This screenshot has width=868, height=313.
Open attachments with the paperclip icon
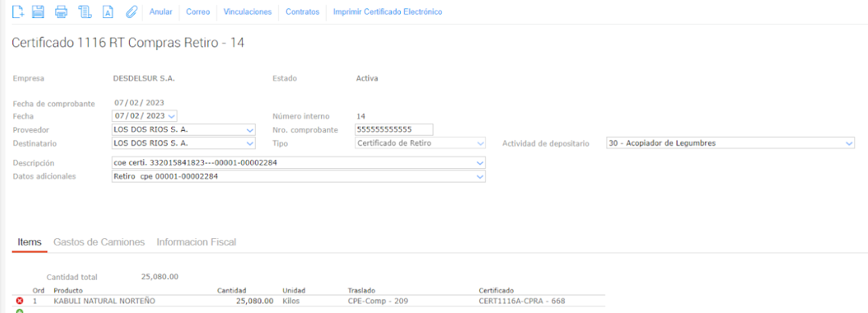pos(131,12)
